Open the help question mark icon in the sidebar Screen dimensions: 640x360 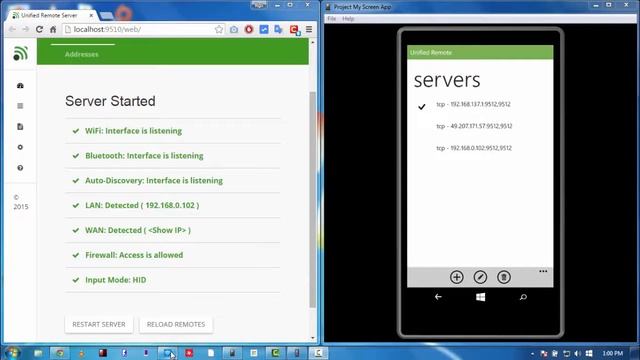(20, 168)
